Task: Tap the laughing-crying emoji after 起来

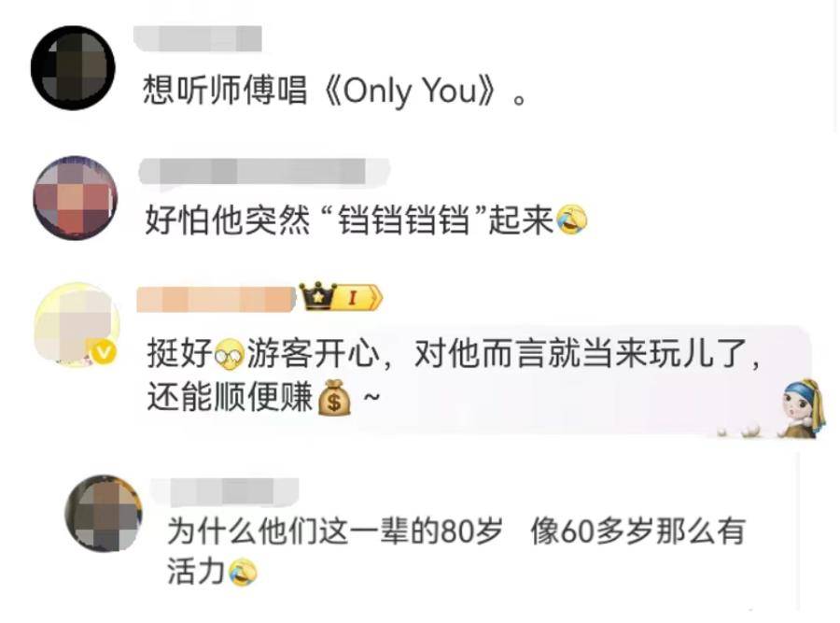Action: (571, 219)
